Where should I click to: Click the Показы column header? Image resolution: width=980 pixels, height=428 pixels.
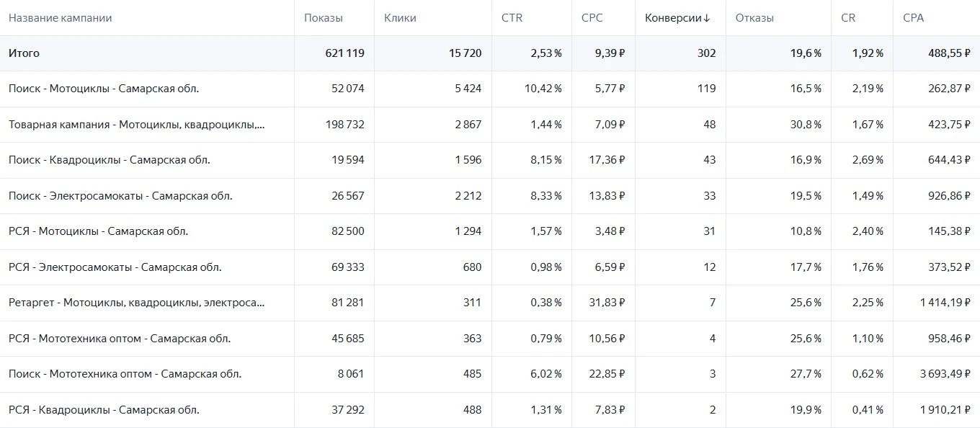[324, 18]
